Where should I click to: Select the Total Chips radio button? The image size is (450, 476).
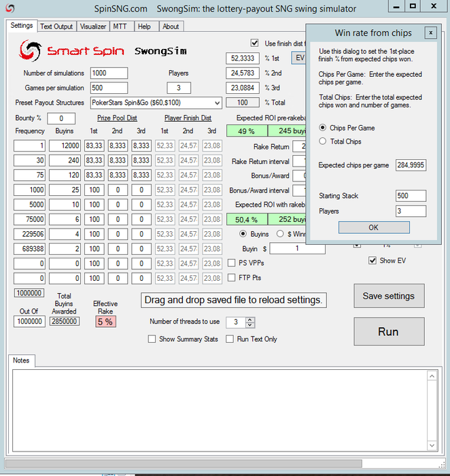point(323,141)
